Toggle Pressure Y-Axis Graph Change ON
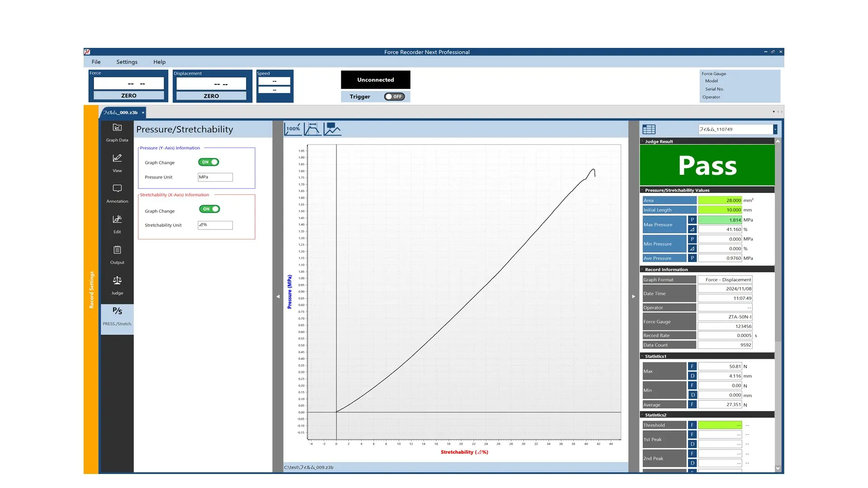The image size is (868, 488). [x=209, y=162]
